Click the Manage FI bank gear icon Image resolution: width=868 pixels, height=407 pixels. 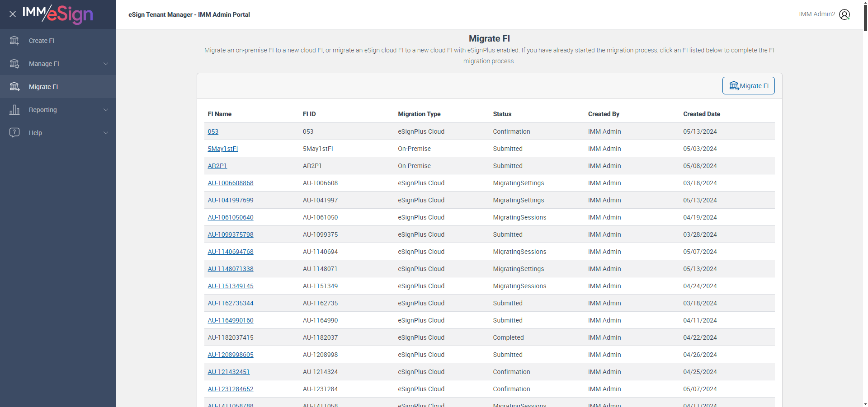click(x=14, y=64)
